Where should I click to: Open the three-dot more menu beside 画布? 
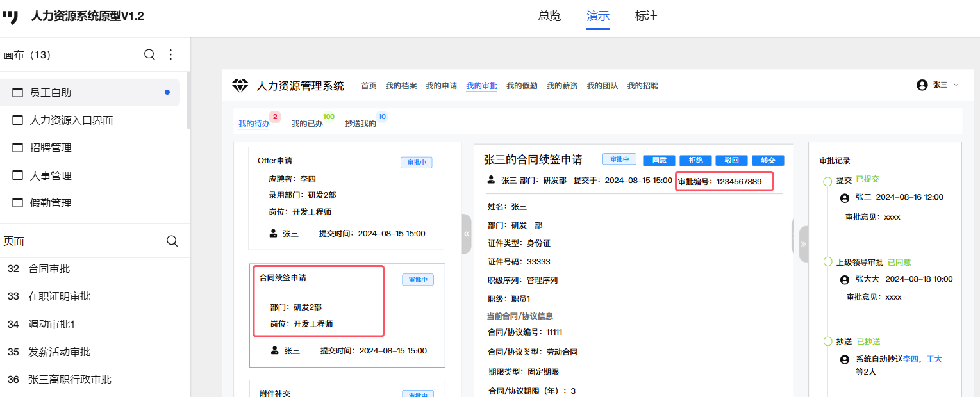coord(170,54)
